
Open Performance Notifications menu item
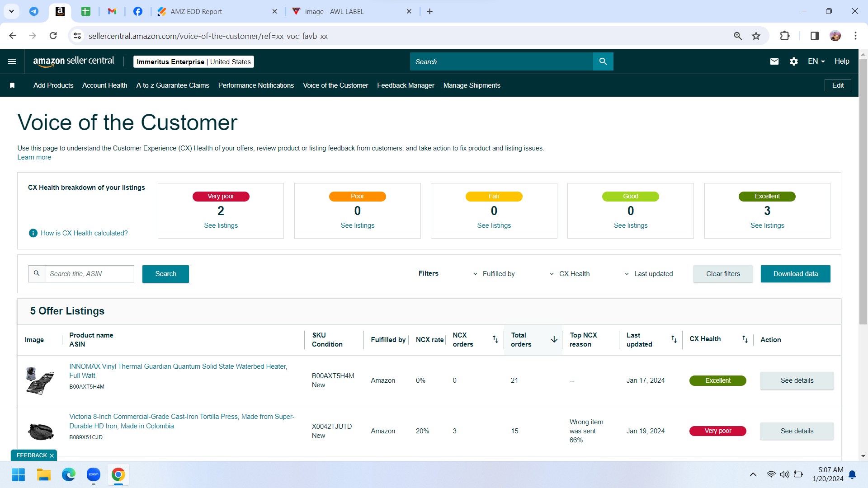tap(256, 85)
